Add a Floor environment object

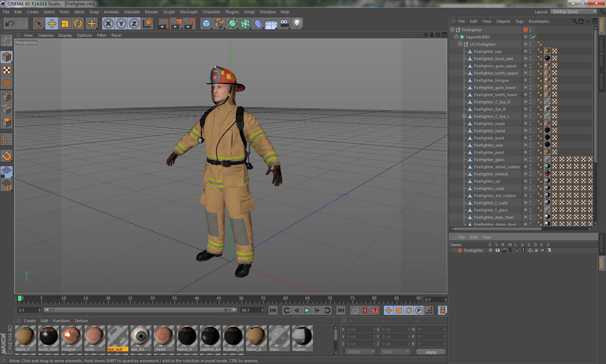(271, 24)
